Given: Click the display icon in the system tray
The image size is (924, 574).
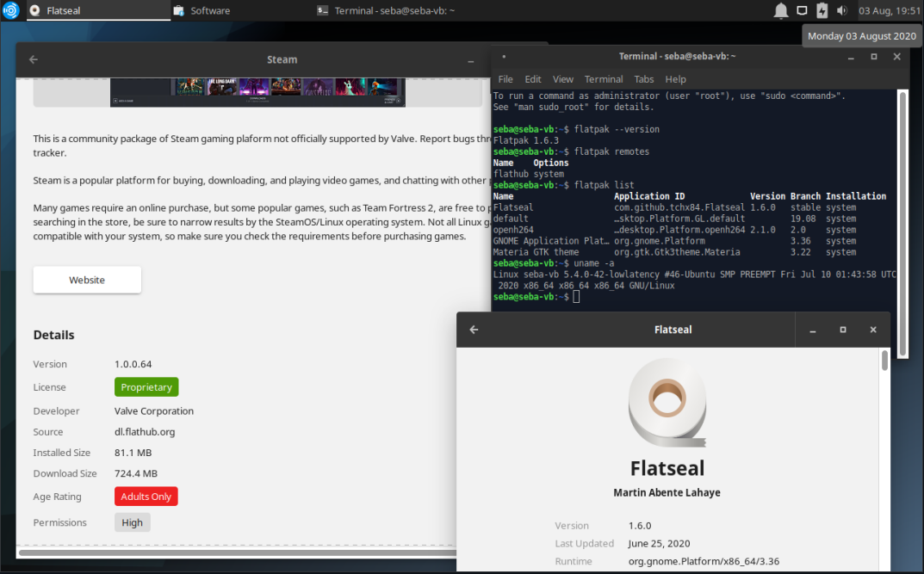Looking at the screenshot, I should pos(800,10).
